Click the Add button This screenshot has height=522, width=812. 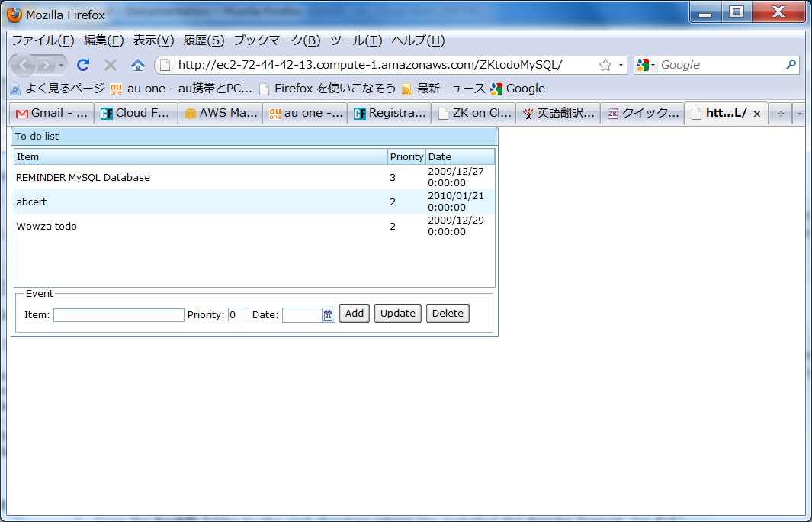point(355,314)
